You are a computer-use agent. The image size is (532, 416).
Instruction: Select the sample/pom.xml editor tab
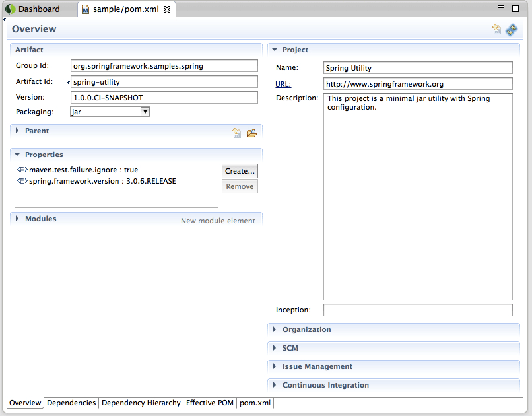tap(126, 9)
